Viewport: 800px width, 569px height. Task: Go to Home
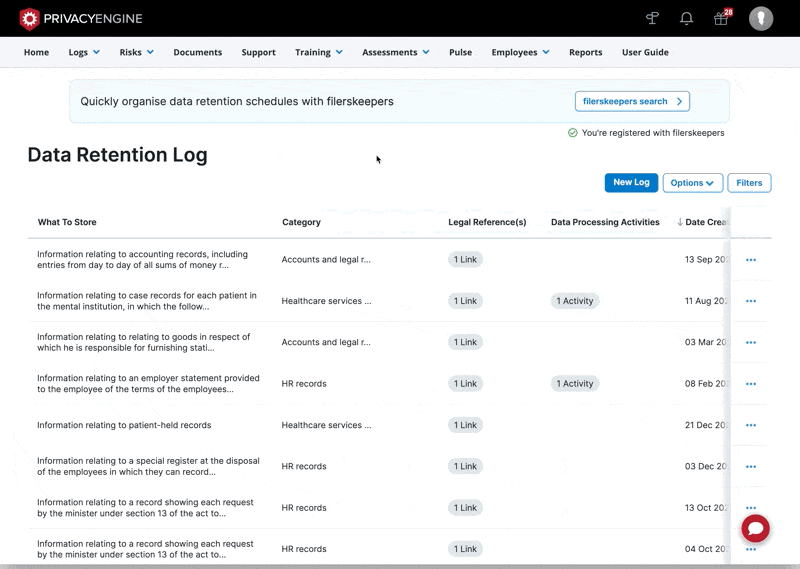(36, 52)
